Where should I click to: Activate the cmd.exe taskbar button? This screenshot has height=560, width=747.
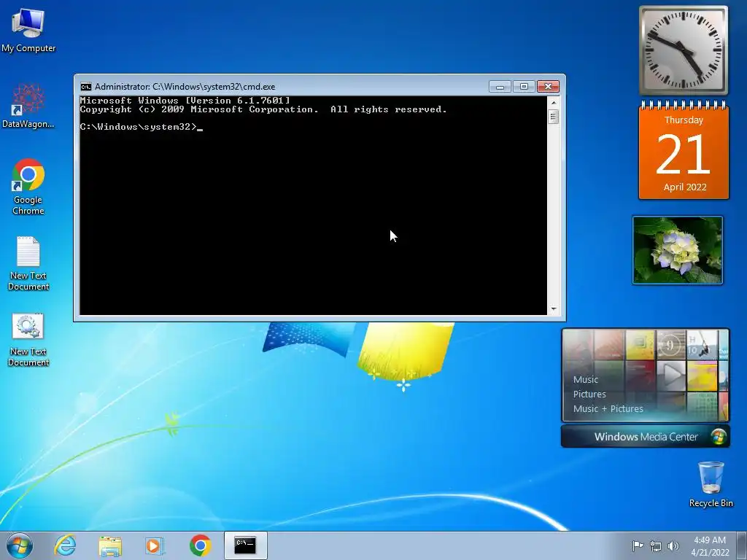click(x=245, y=545)
